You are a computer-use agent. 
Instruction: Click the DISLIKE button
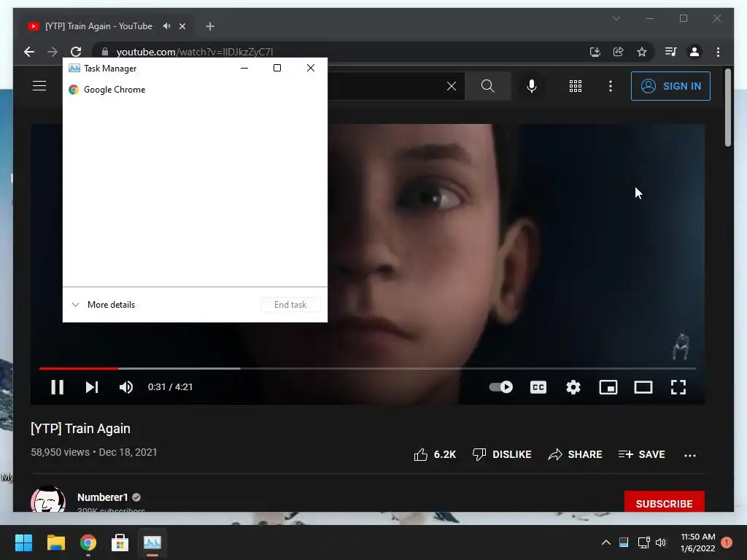click(502, 454)
